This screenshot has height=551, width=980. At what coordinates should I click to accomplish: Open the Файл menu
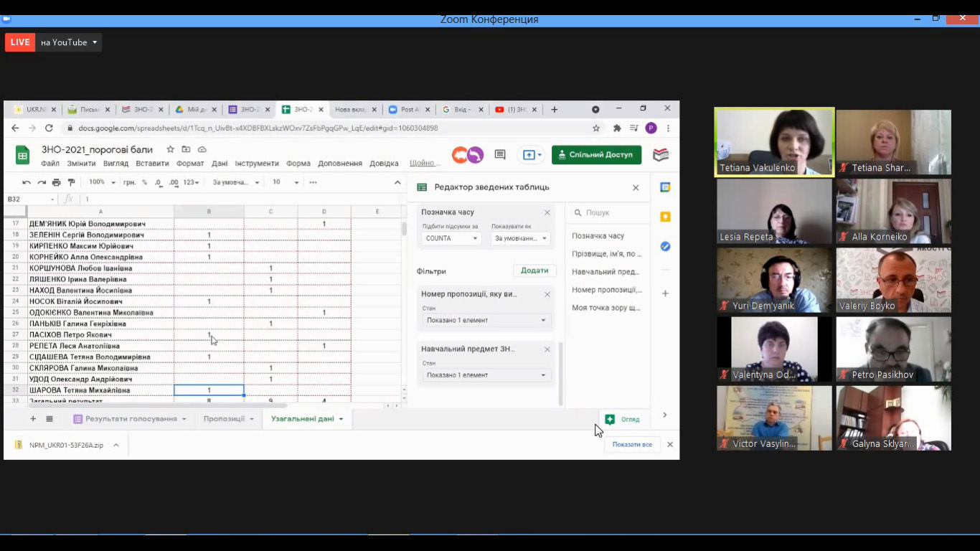click(x=50, y=164)
